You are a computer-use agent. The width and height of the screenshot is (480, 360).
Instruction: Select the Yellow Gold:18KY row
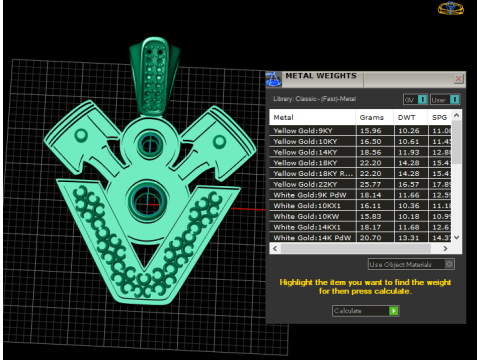[x=360, y=163]
